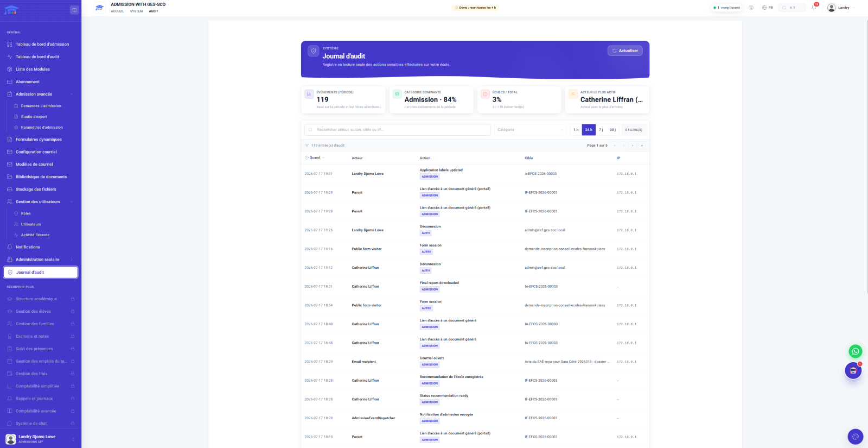
Task: Click the 'Final report downloaded' action text
Action: [x=439, y=283]
